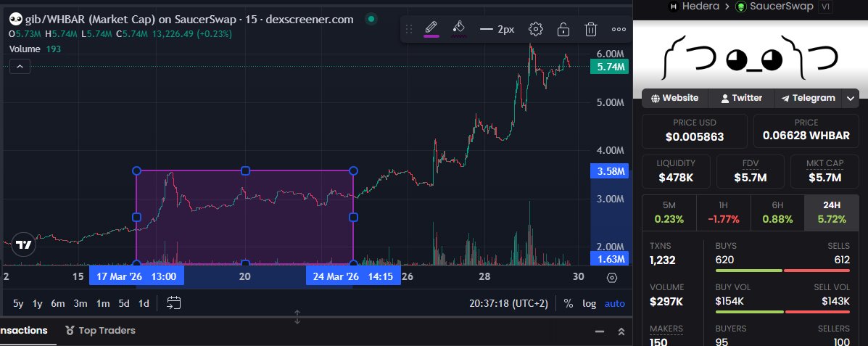The image size is (868, 346).
Task: Click the 24 Mar '26 14:15 date label
Action: coord(353,276)
